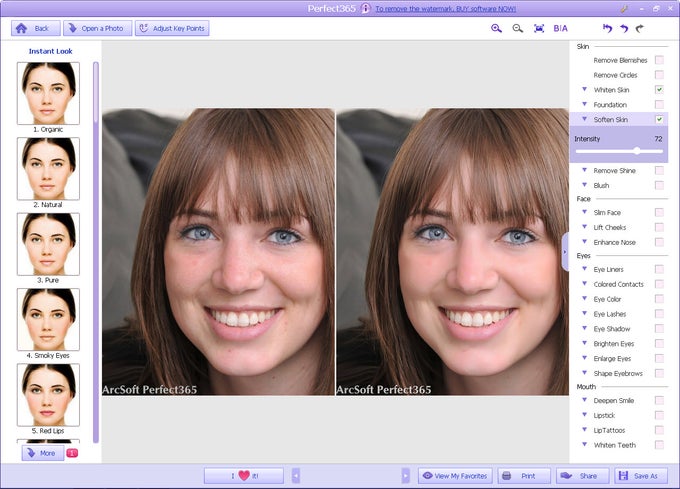The image size is (680, 489).
Task: Click the zoom in magnifier icon
Action: pyautogui.click(x=496, y=29)
